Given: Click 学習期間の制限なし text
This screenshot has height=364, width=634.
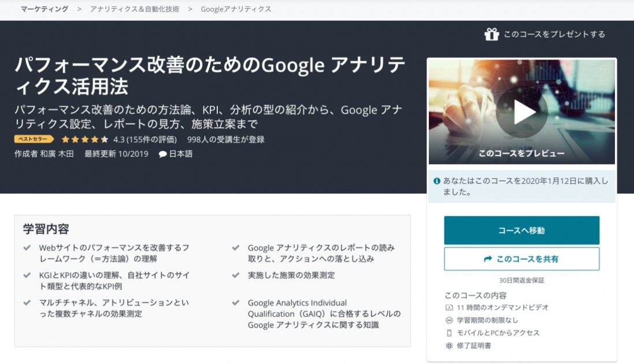Looking at the screenshot, I should click(487, 320).
